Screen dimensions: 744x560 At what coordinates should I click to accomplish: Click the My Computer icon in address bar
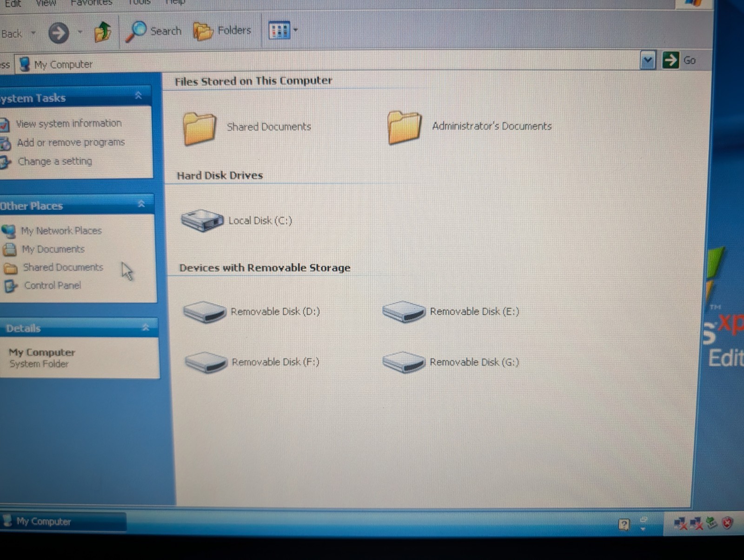tap(25, 64)
